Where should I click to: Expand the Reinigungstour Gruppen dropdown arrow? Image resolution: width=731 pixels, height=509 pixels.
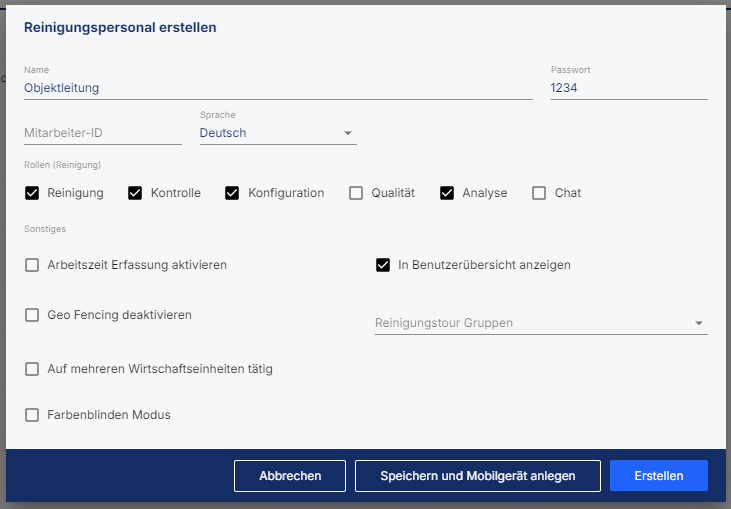[x=699, y=323]
